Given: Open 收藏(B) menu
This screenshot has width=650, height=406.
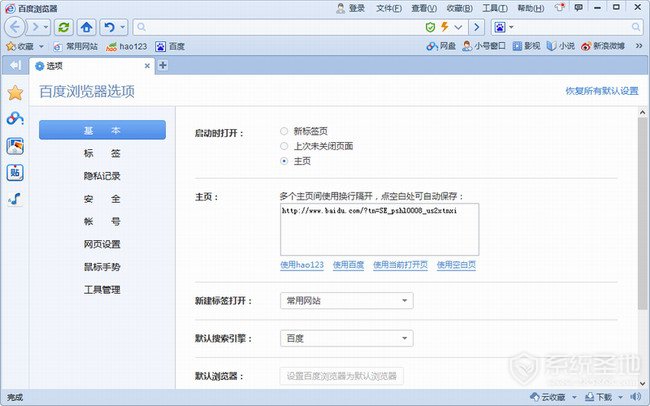Looking at the screenshot, I should pyautogui.click(x=459, y=8).
